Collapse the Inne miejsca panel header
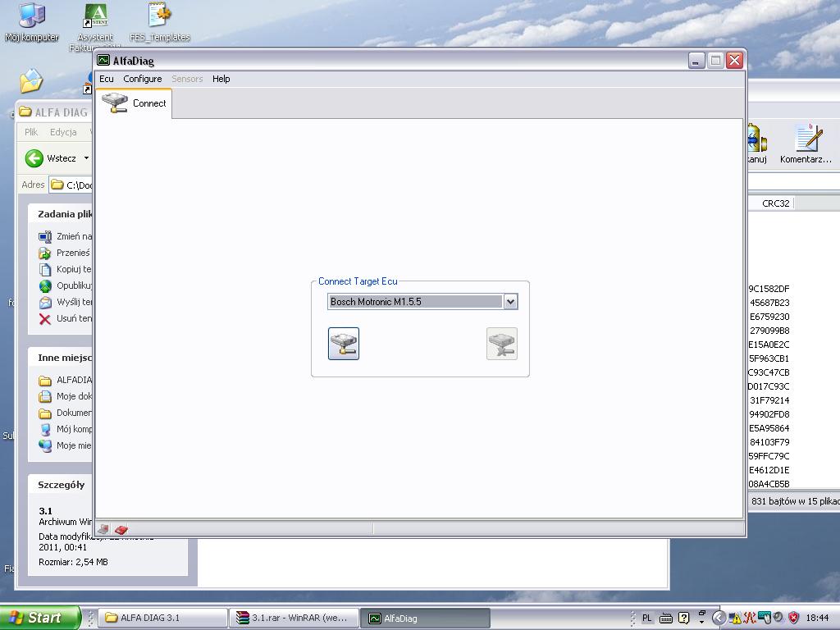Viewport: 840px width, 630px height. 61,358
